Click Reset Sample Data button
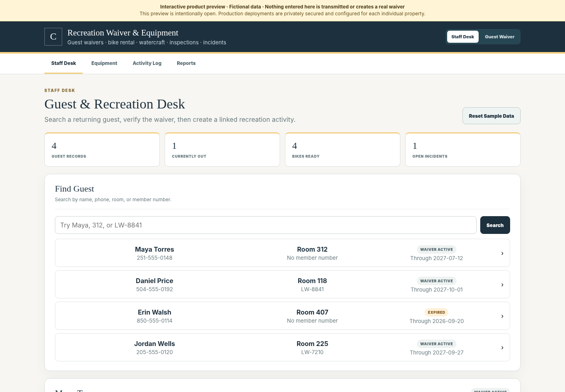565x392 pixels. tap(491, 116)
